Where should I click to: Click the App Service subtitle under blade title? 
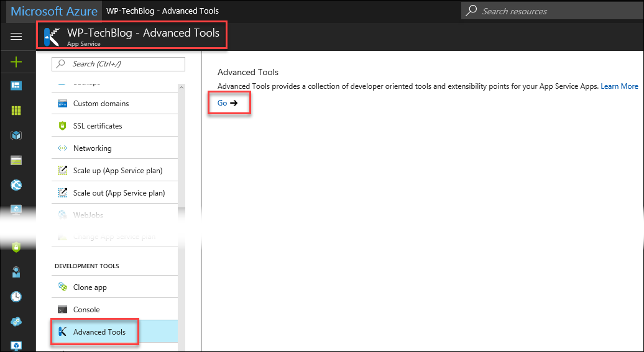tap(84, 44)
